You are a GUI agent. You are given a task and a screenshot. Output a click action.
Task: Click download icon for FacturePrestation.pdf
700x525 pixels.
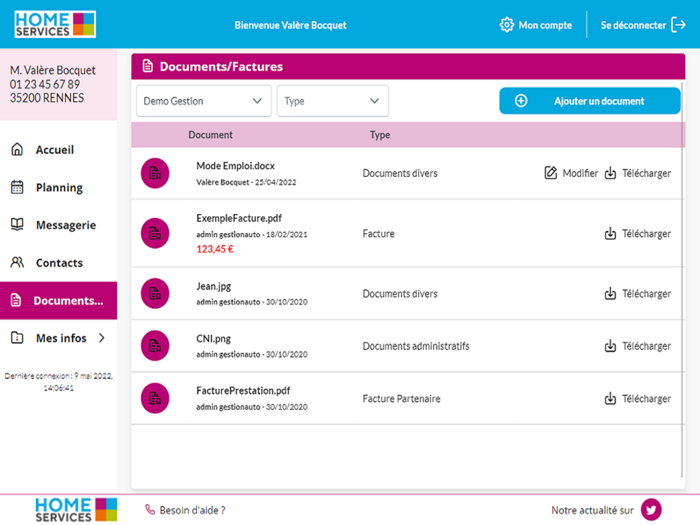pyautogui.click(x=610, y=399)
